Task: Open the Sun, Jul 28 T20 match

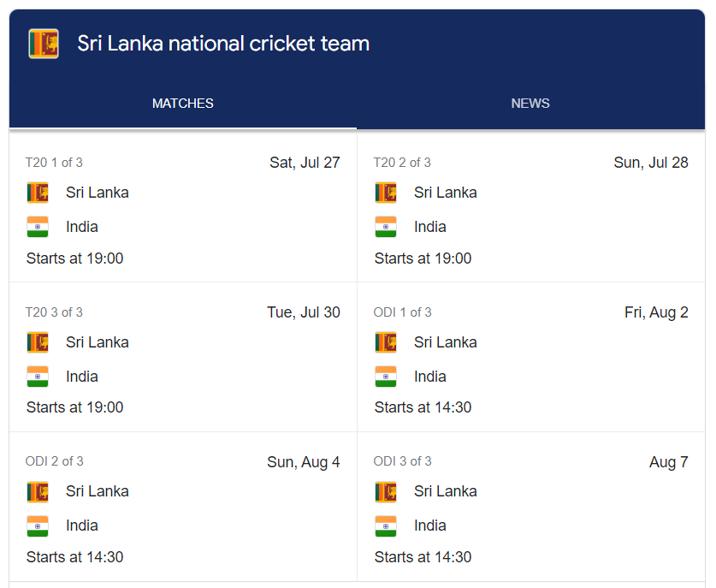Action: (531, 207)
